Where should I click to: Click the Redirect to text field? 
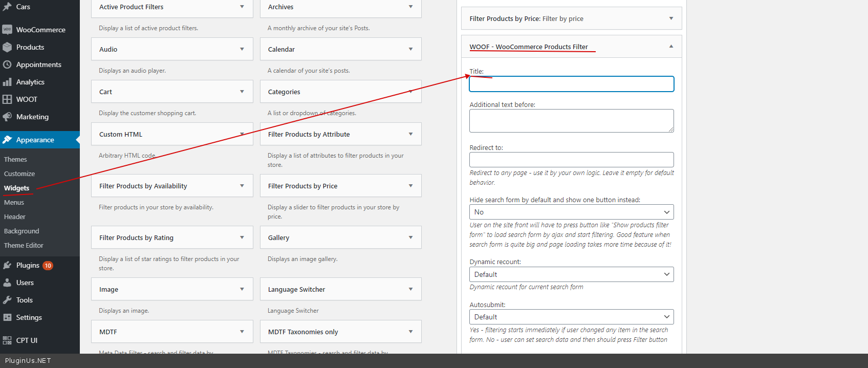(571, 159)
